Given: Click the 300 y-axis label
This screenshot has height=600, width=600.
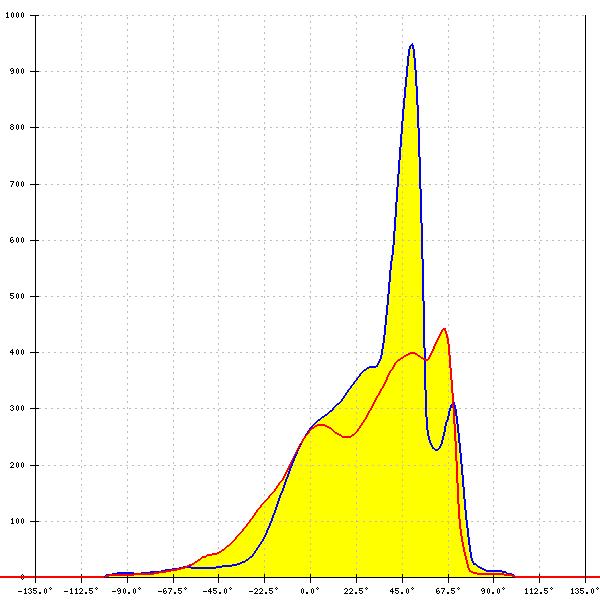Looking at the screenshot, I should coord(17,408).
